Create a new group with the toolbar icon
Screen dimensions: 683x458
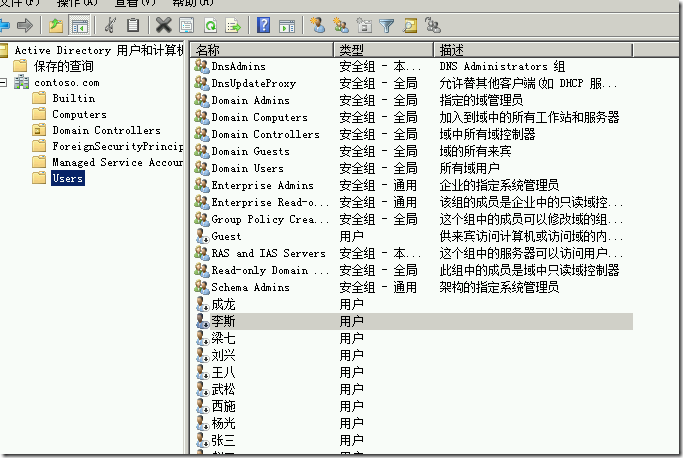[x=341, y=26]
